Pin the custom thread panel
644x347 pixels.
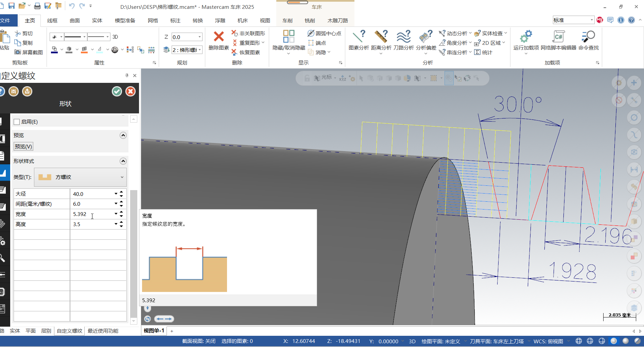[x=127, y=75]
